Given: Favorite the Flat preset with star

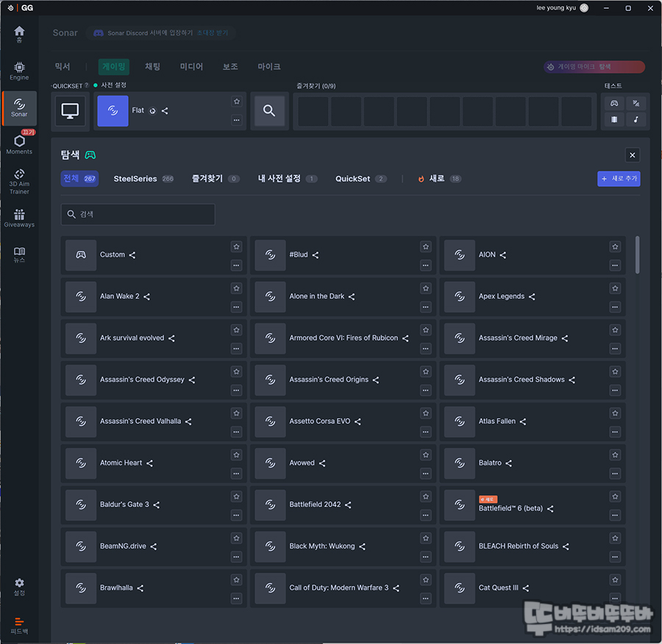Looking at the screenshot, I should (x=236, y=102).
